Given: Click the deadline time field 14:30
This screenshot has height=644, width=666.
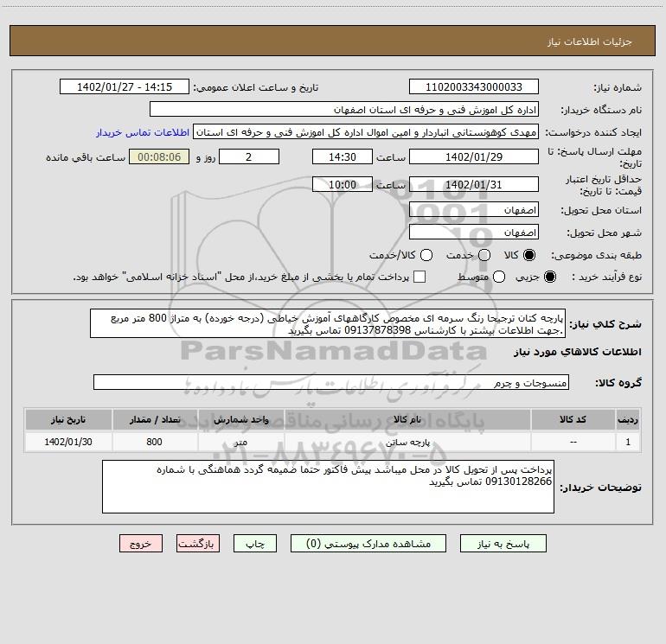Looking at the screenshot, I should click(343, 156).
